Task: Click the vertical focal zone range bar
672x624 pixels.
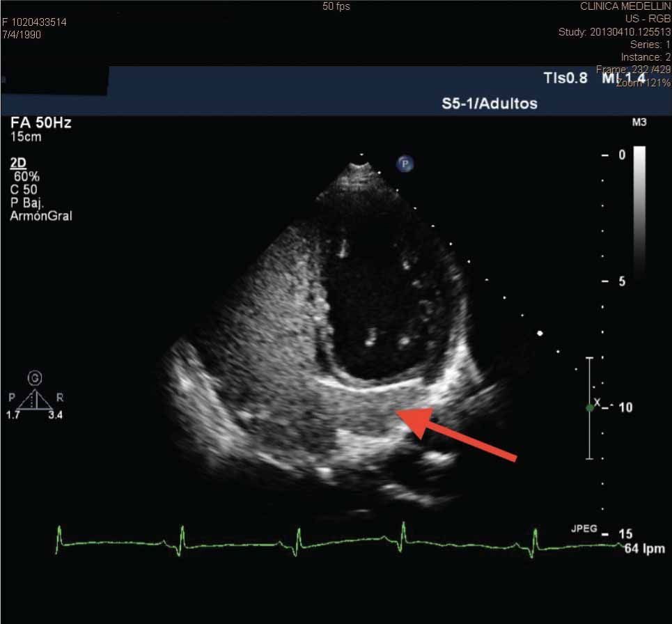Action: click(589, 407)
